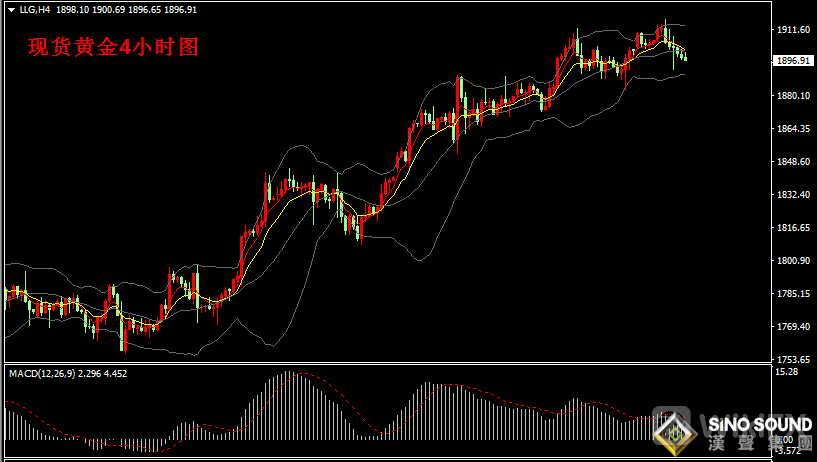
Task: Click the 1753.65 price axis label
Action: [792, 359]
